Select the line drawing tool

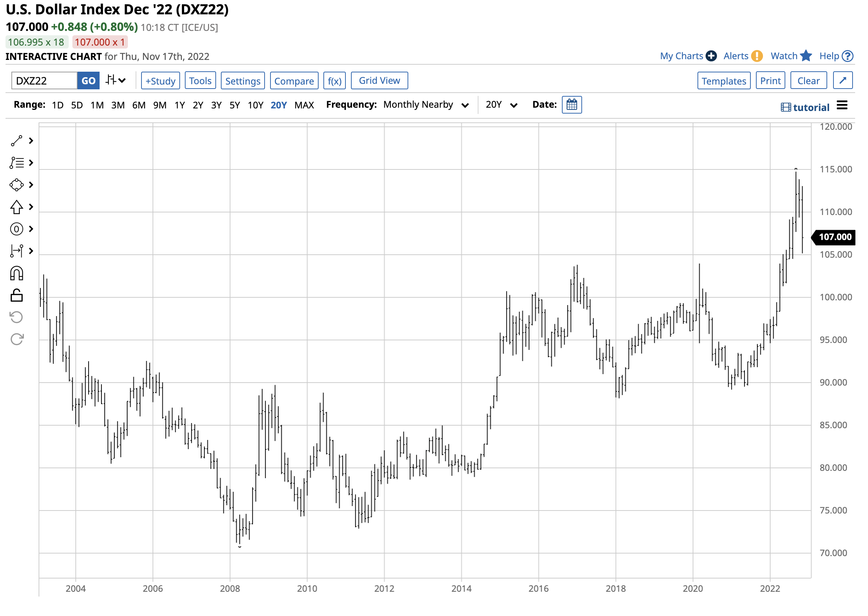pyautogui.click(x=17, y=141)
